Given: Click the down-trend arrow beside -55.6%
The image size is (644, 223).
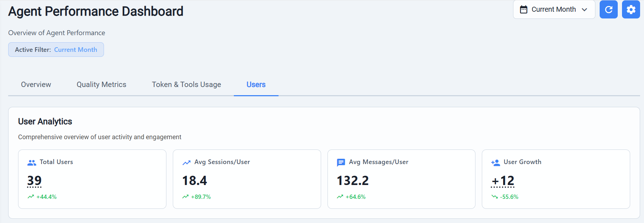Looking at the screenshot, I should tap(495, 197).
